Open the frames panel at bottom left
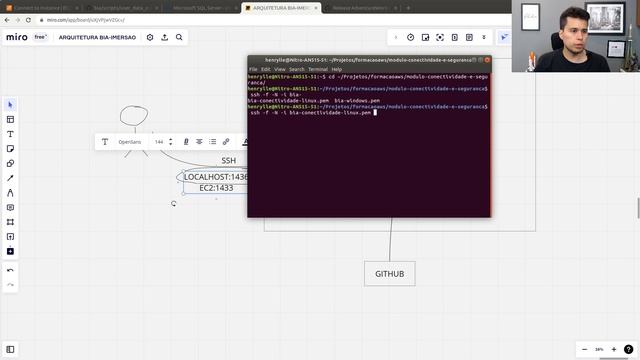The height and width of the screenshot is (360, 640). coord(10,349)
